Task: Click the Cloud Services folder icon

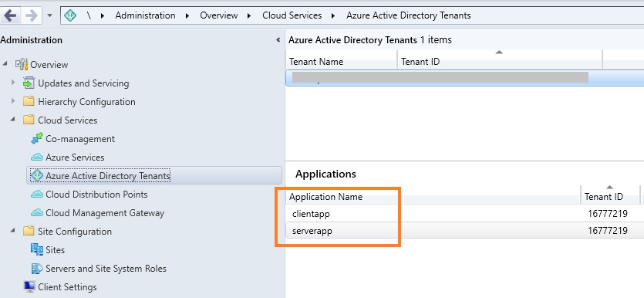Action: [x=29, y=120]
